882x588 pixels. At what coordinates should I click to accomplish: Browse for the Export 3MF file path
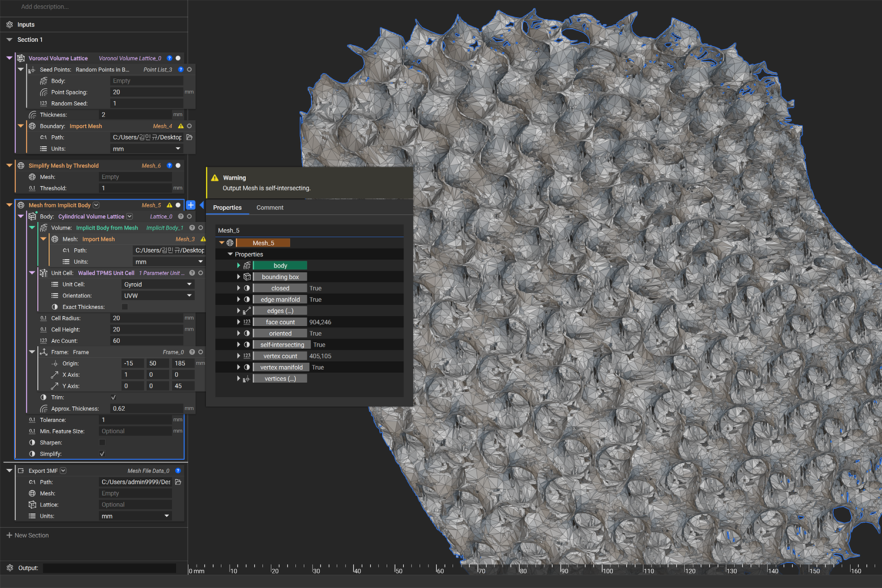[178, 482]
